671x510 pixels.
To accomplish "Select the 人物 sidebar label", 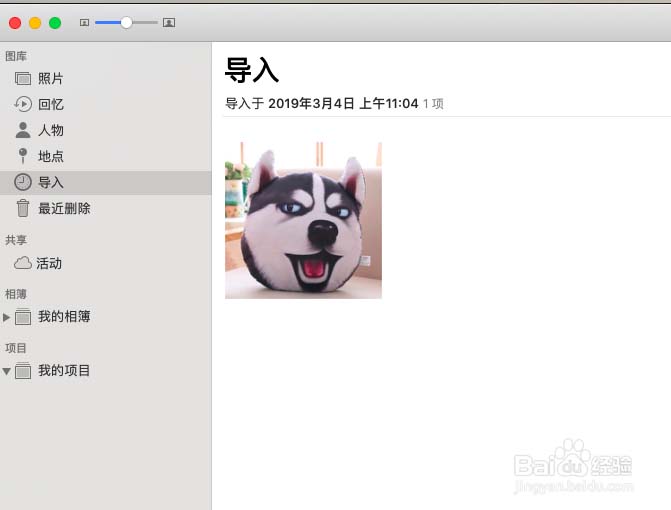I will [51, 130].
